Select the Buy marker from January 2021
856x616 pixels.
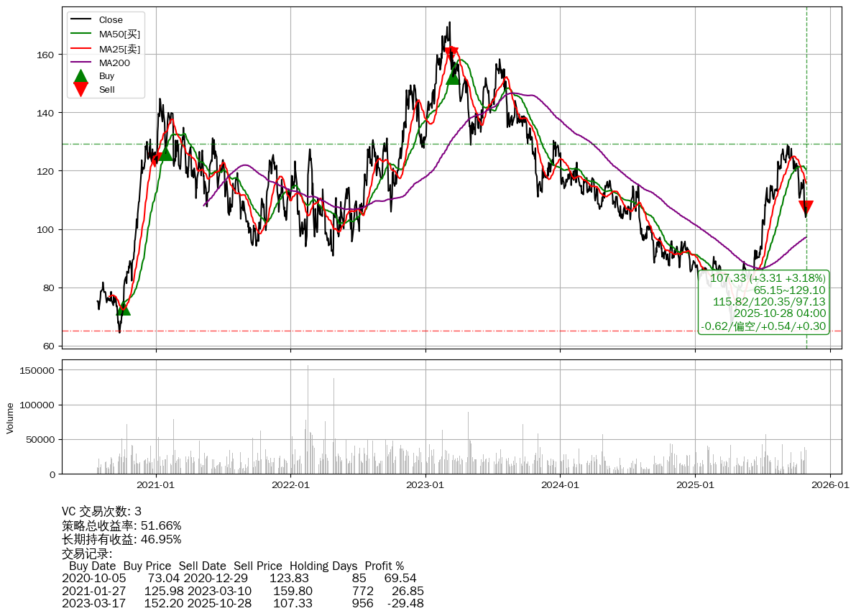[x=165, y=153]
